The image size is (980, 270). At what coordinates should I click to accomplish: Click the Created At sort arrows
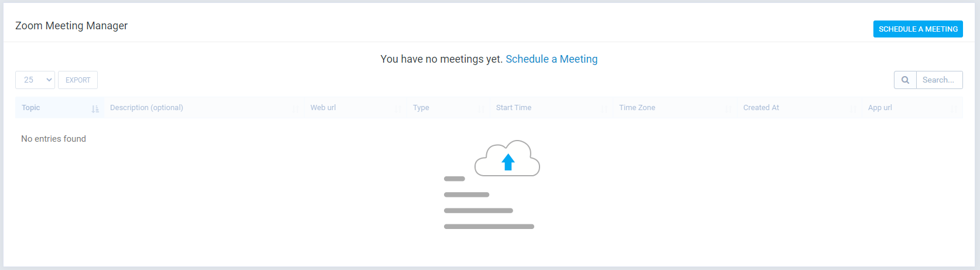pyautogui.click(x=853, y=109)
